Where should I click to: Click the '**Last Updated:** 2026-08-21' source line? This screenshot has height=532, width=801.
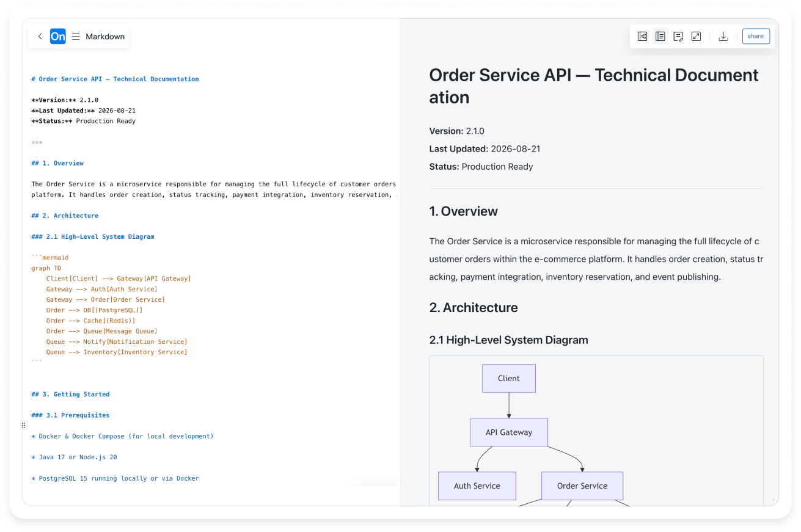coord(83,111)
